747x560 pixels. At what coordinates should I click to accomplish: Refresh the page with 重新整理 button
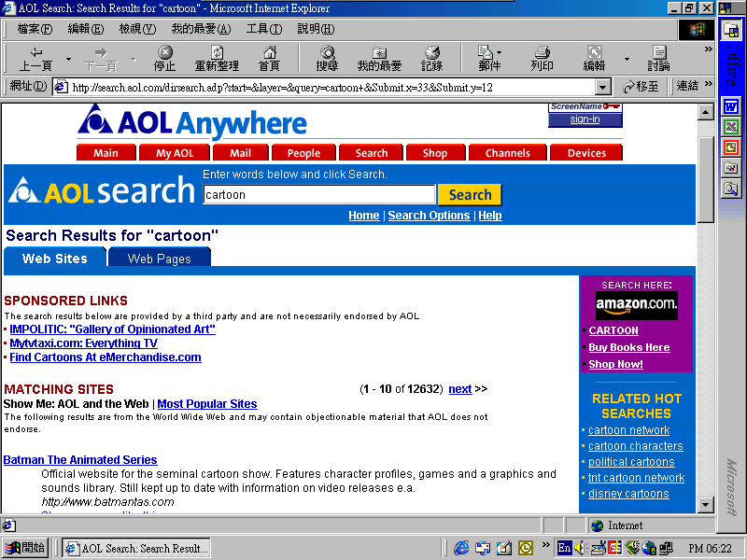tap(217, 59)
